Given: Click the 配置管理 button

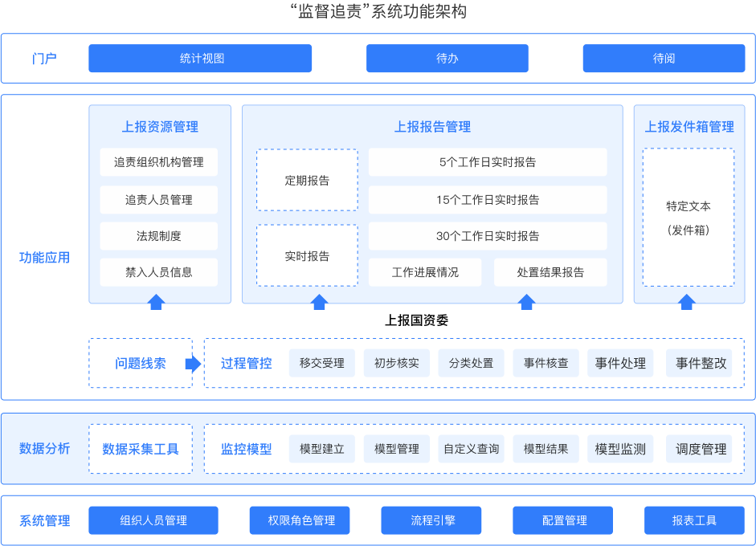Looking at the screenshot, I should point(562,520).
